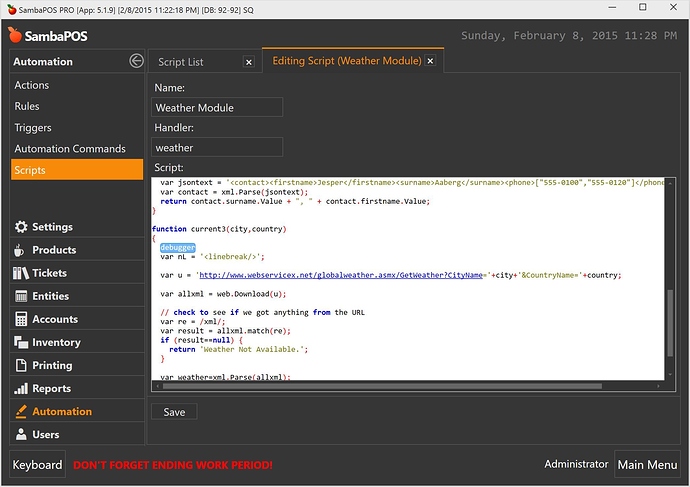Image resolution: width=690 pixels, height=487 pixels.
Task: Click the var allxml = web.Download(u) line
Action: [x=223, y=294]
